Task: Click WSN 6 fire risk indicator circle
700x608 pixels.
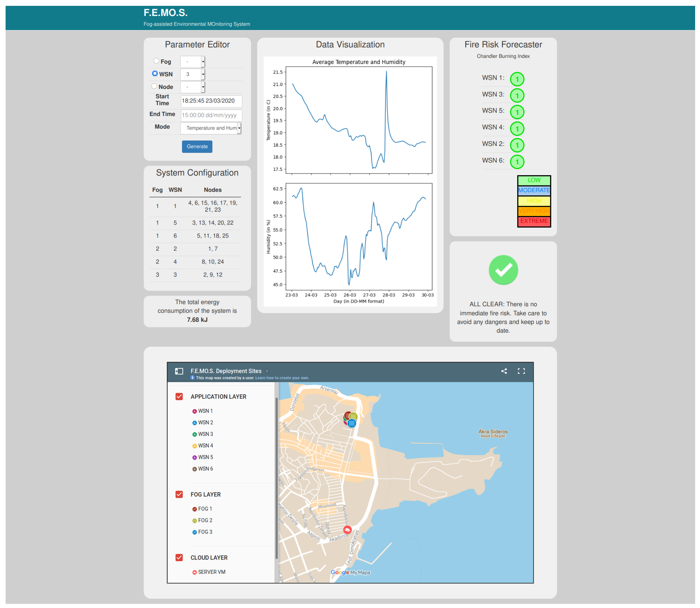Action: pyautogui.click(x=517, y=162)
